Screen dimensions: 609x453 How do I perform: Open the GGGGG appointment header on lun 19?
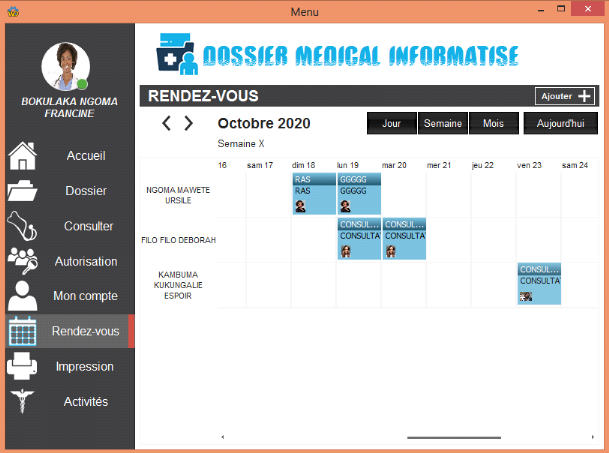tap(359, 179)
